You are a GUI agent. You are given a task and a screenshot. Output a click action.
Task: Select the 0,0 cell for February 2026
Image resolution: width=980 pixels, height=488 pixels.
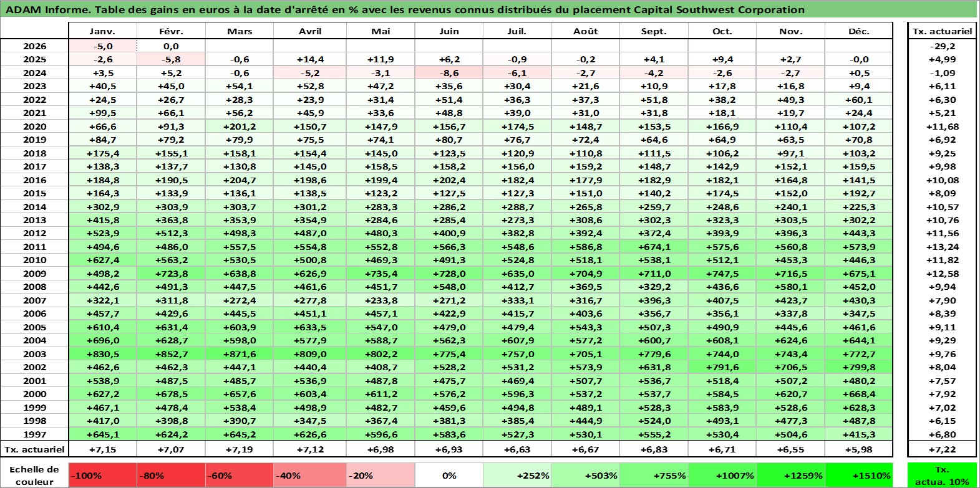(x=171, y=46)
